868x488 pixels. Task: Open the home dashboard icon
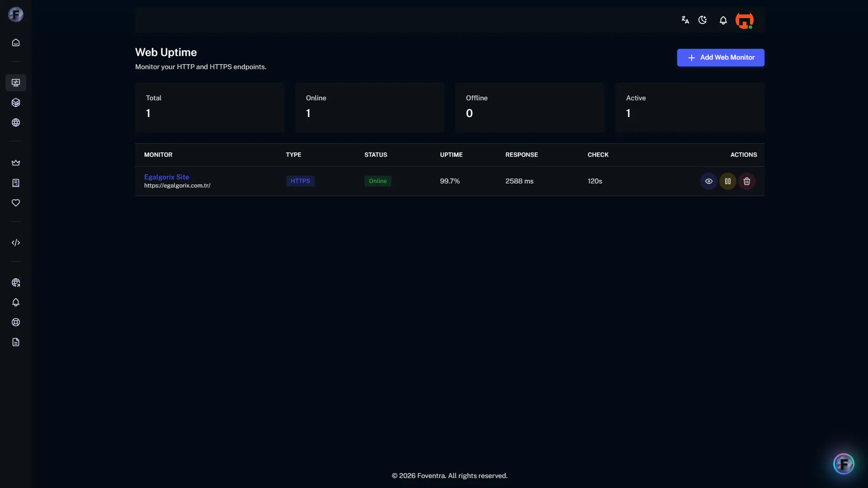pos(16,42)
